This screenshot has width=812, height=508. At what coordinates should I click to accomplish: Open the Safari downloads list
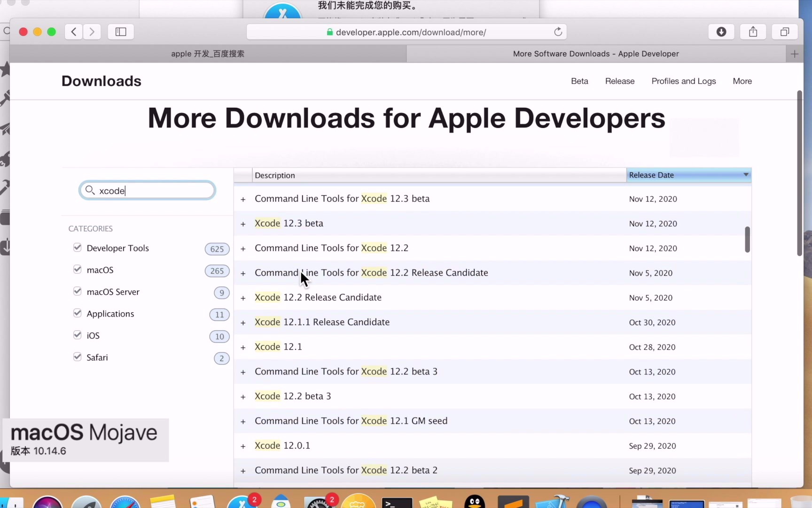(x=721, y=32)
